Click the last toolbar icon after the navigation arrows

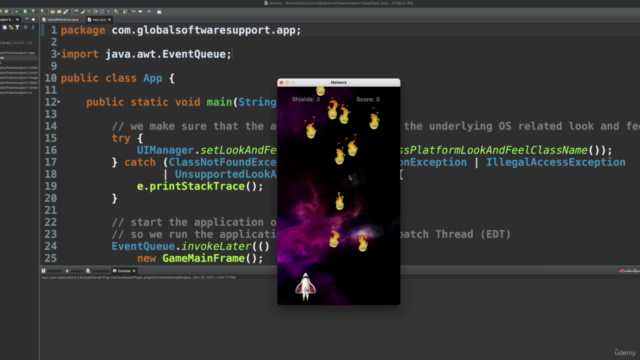(x=159, y=12)
